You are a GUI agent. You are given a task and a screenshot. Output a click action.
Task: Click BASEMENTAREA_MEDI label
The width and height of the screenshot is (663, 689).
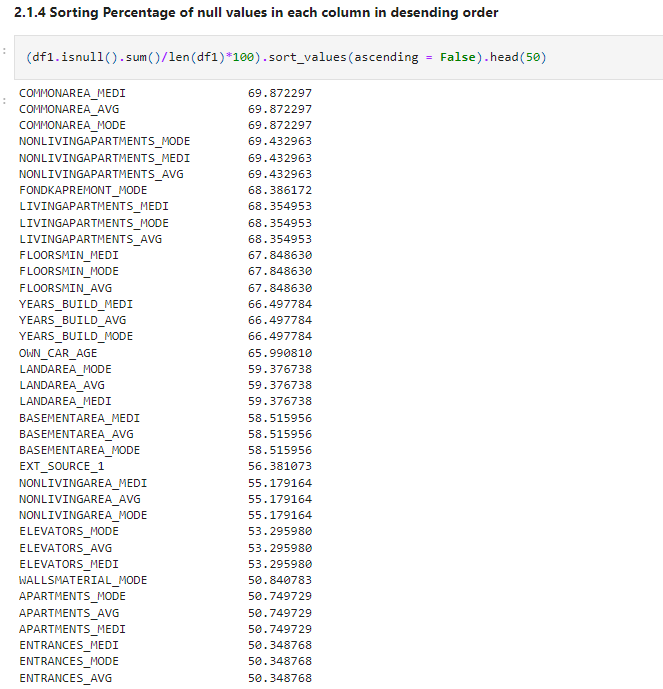(x=80, y=418)
